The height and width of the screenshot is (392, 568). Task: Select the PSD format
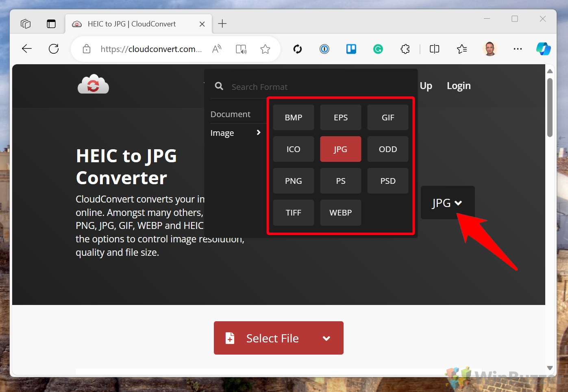click(388, 181)
